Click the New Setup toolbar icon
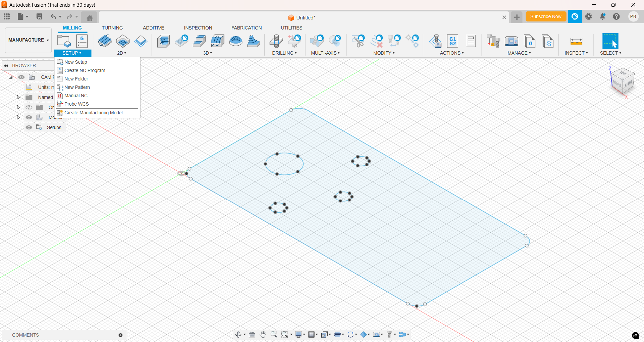The width and height of the screenshot is (644, 342). 64,41
